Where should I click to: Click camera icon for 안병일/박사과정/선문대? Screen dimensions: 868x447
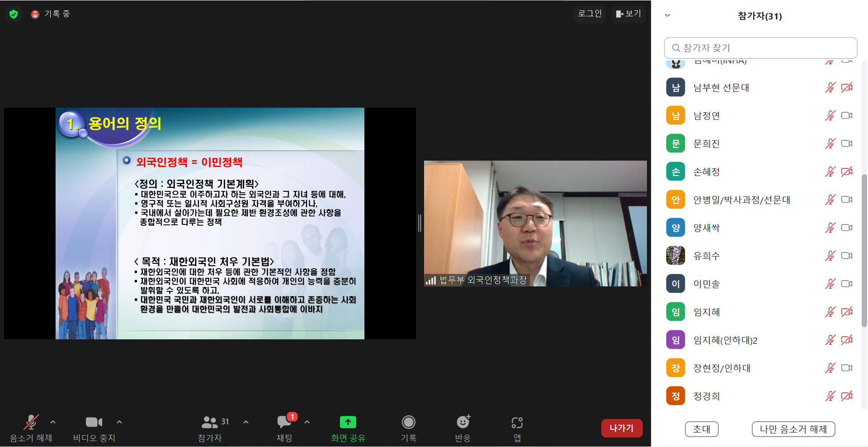(x=847, y=200)
